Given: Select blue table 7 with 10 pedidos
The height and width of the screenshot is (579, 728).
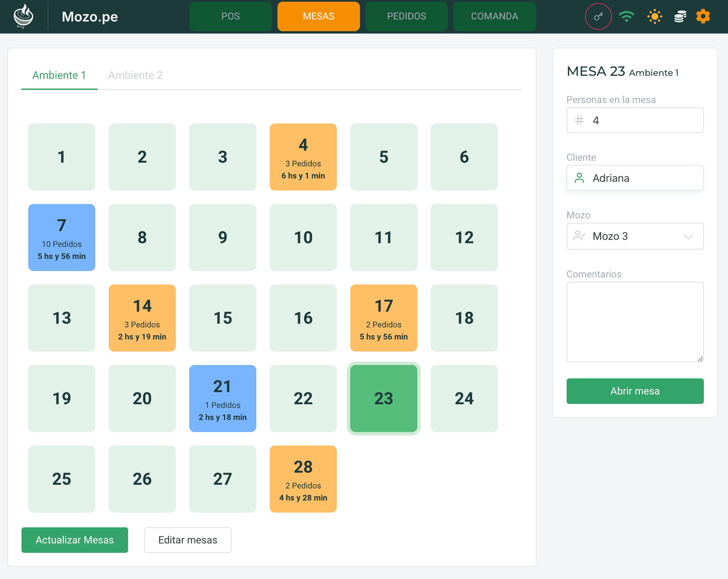Looking at the screenshot, I should (x=61, y=237).
